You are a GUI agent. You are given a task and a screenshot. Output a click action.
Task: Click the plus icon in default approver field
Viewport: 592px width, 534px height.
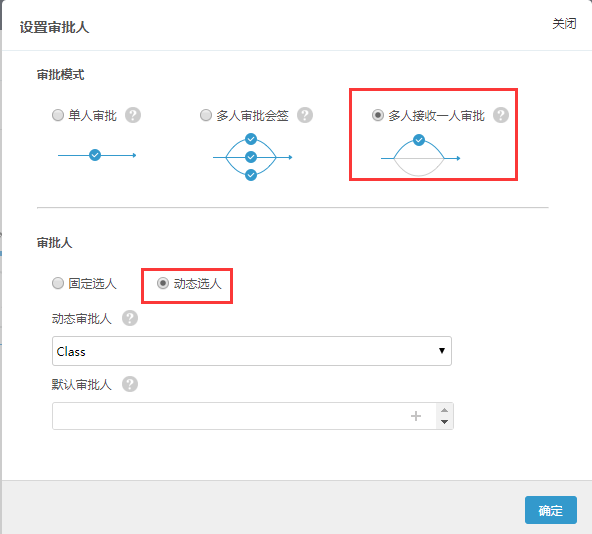416,416
